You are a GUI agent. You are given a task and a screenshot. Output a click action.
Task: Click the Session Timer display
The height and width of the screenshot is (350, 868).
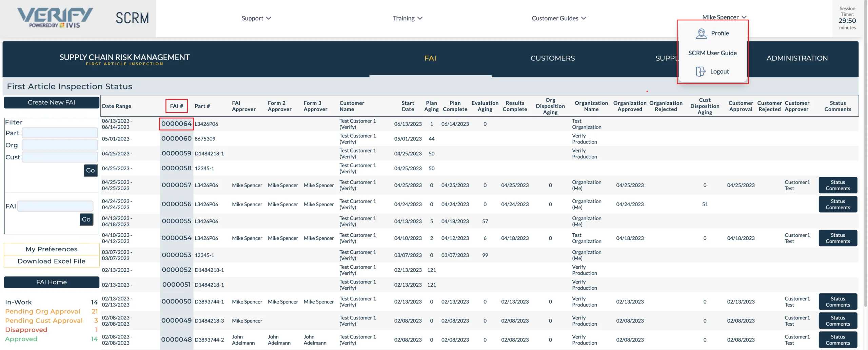pos(847,18)
